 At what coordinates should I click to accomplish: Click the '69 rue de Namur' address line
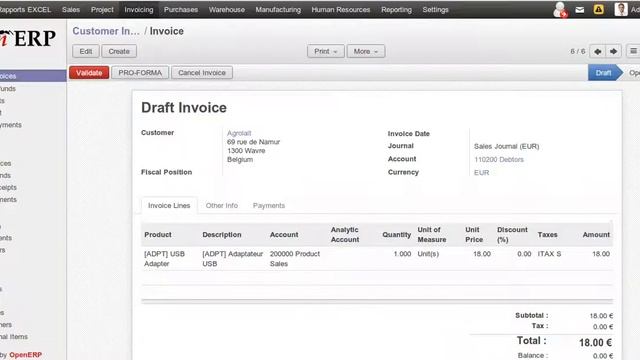(x=253, y=142)
